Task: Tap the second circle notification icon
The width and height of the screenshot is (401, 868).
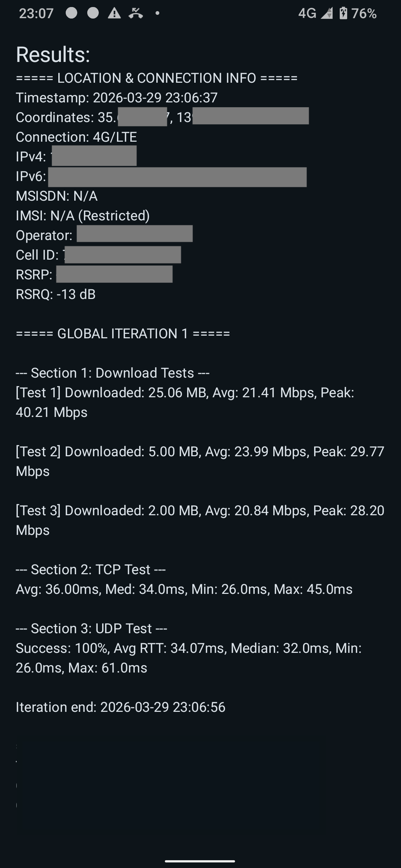Action: coord(93,13)
